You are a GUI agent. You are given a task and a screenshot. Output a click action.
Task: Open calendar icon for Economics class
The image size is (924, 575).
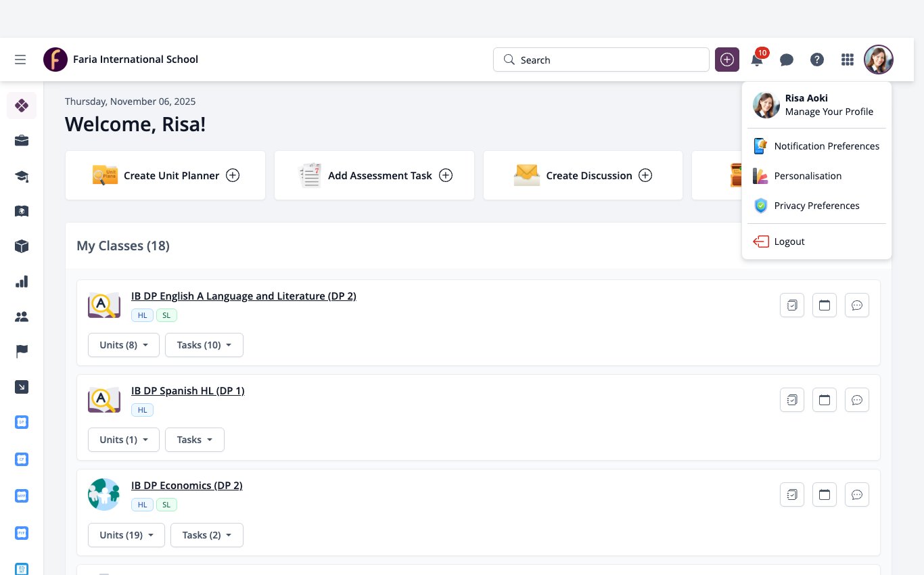824,495
